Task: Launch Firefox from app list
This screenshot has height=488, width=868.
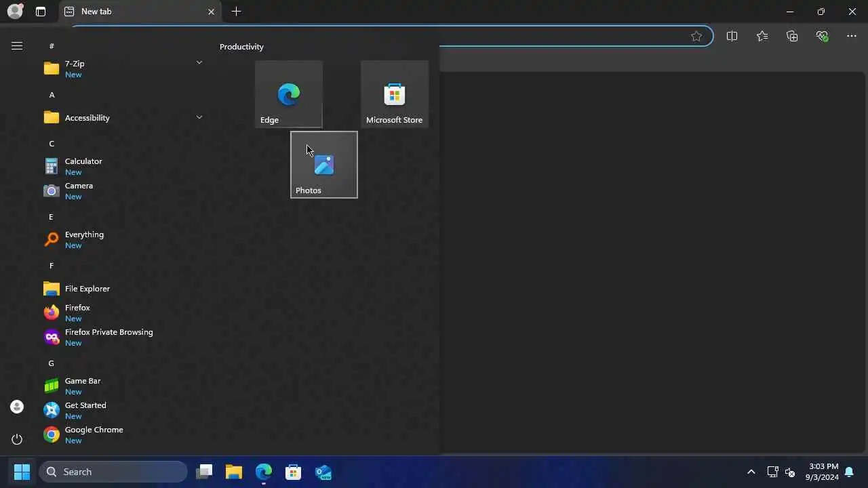Action: click(122, 313)
